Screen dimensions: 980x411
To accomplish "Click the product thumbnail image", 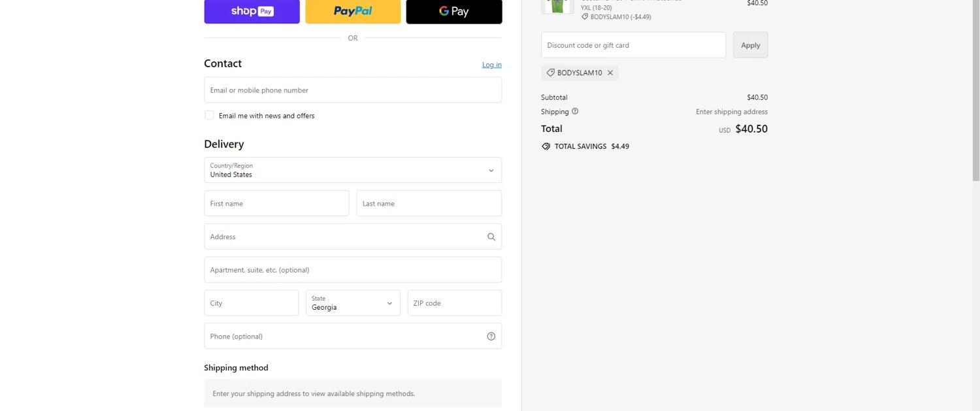I will tap(557, 5).
